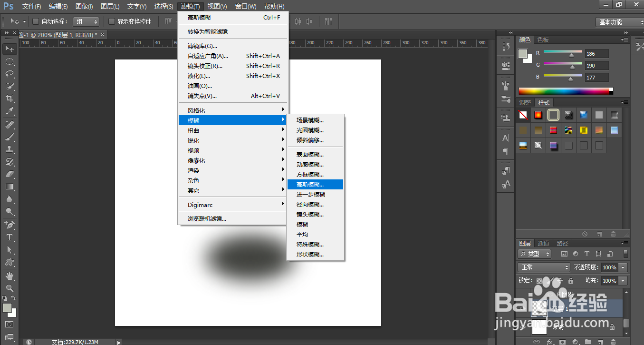This screenshot has width=644, height=345.
Task: Select the Quick Selection tool
Action: (10, 86)
